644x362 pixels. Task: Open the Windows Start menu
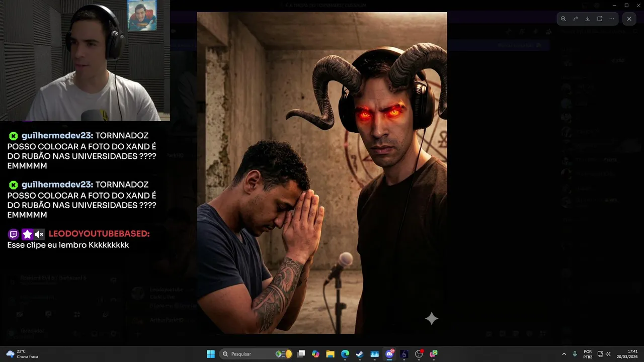point(211,354)
